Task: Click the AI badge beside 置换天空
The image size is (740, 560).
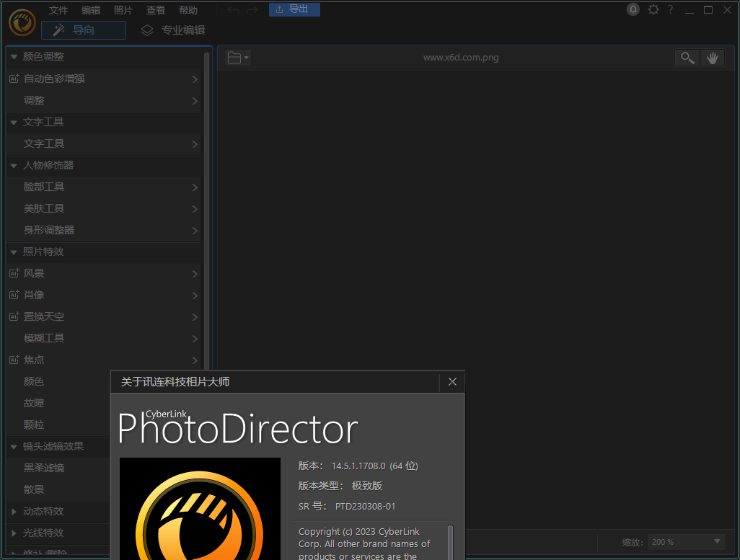Action: (16, 316)
